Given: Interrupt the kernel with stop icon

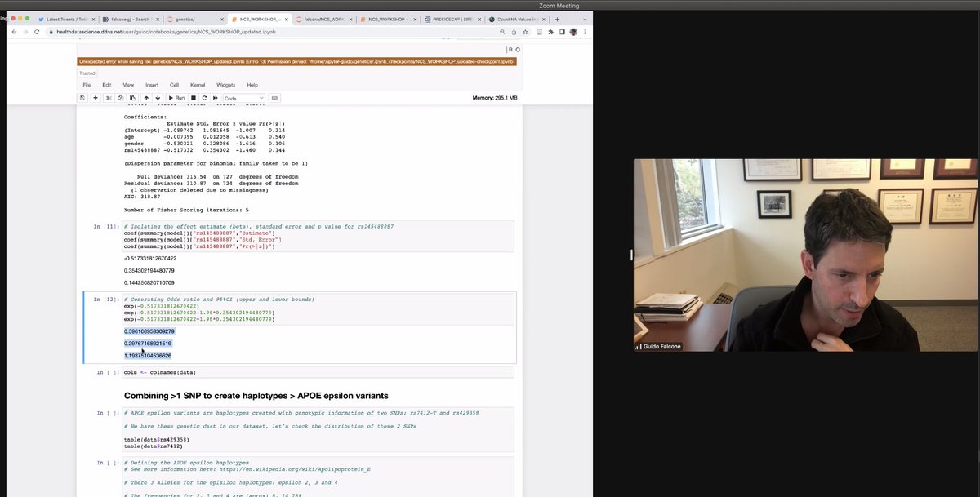Looking at the screenshot, I should [x=193, y=98].
